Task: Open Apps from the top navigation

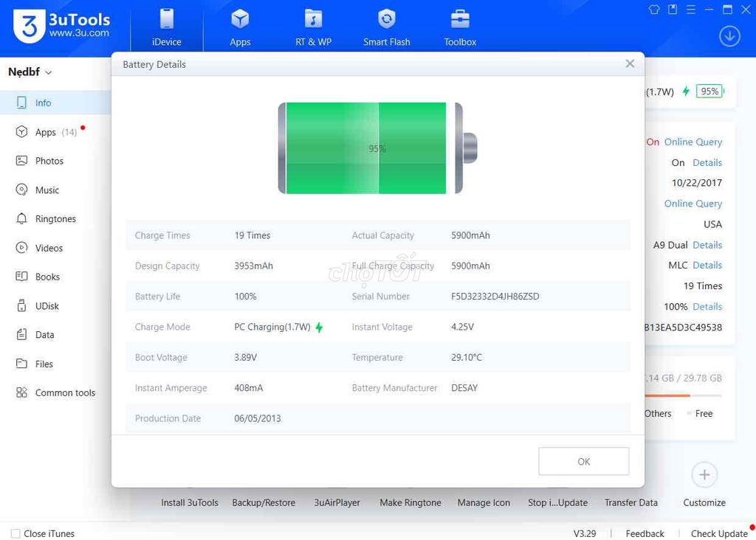Action: pyautogui.click(x=239, y=24)
